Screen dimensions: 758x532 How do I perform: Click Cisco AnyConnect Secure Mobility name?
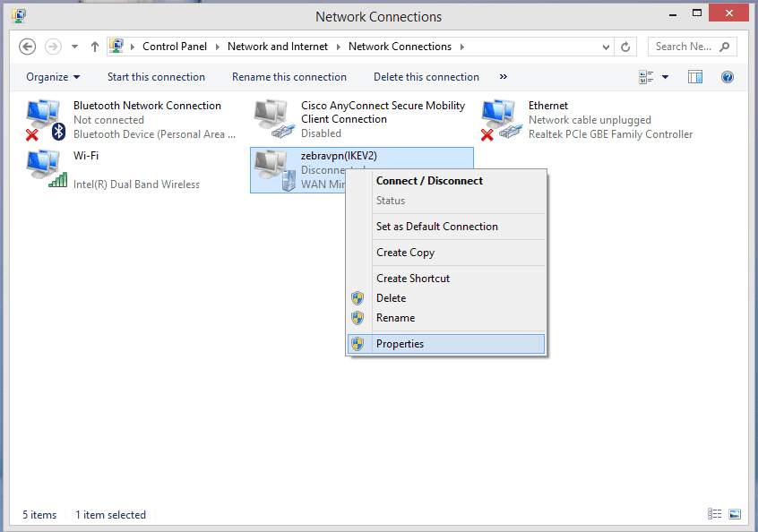coord(383,112)
